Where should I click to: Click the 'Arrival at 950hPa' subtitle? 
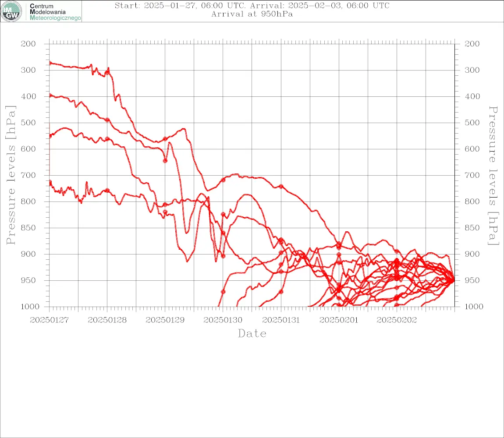pyautogui.click(x=252, y=14)
